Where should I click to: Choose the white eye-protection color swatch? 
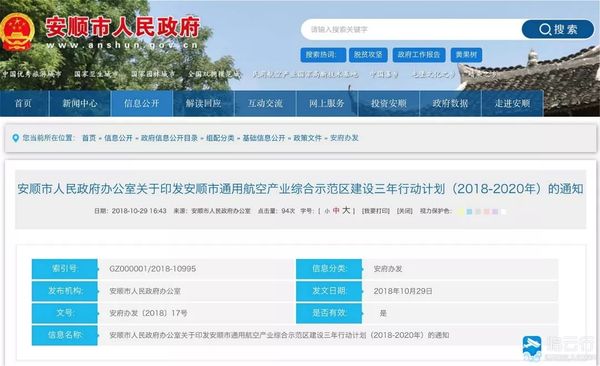tap(504, 212)
